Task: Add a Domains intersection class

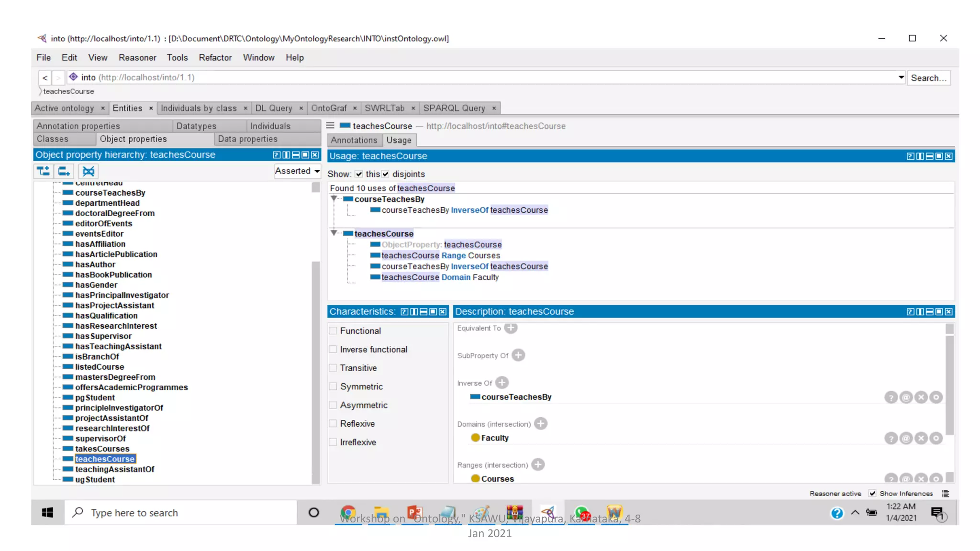Action: pos(541,424)
